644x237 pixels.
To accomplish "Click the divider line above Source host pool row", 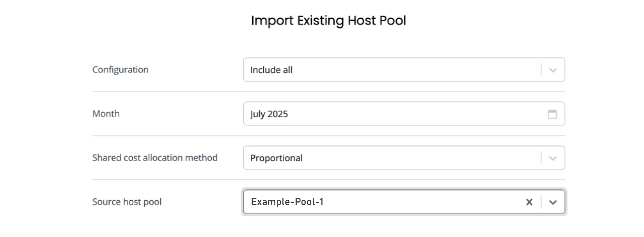I will pos(329,180).
